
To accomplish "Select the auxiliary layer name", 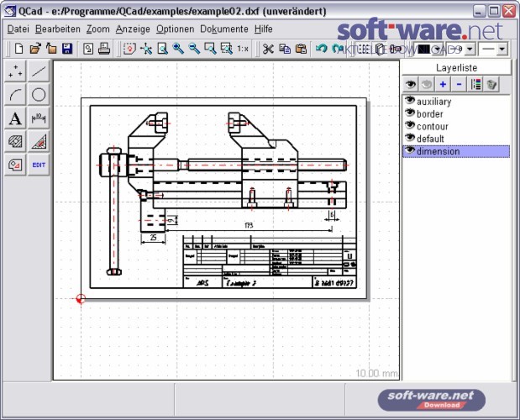I will [x=433, y=102].
